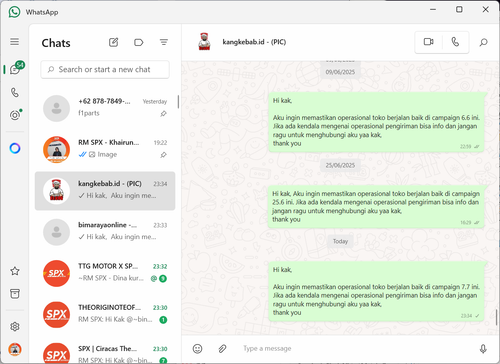Click the unread badge on TTG MOTOR chat

pyautogui.click(x=163, y=278)
